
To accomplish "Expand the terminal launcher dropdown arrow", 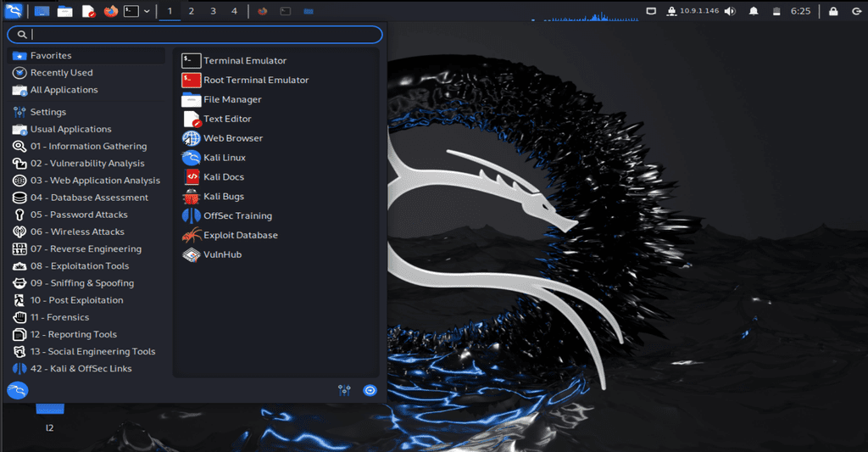I will (x=147, y=11).
